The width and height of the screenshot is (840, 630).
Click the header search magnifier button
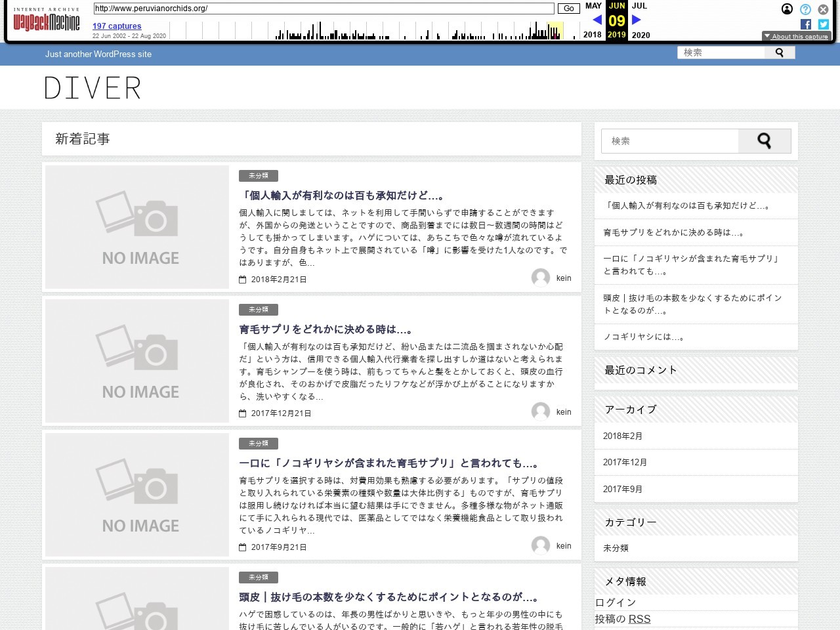(780, 52)
